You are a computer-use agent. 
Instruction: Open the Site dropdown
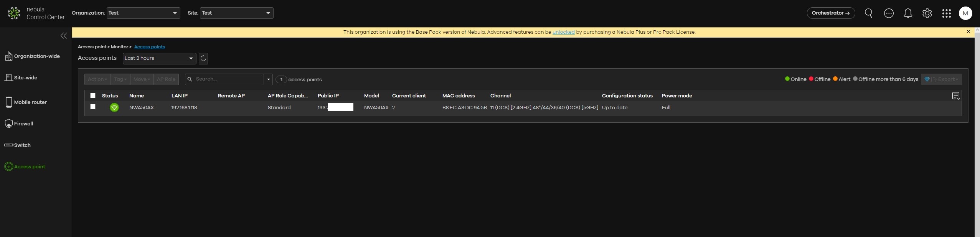point(237,13)
